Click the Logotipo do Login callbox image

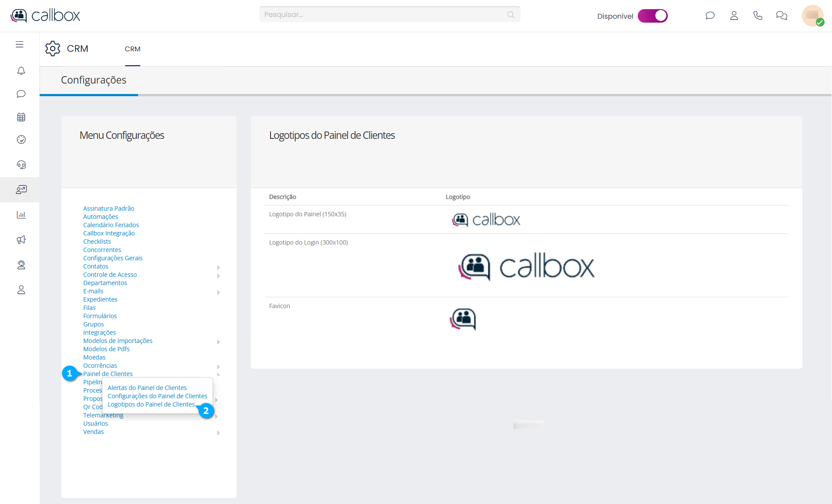click(526, 266)
